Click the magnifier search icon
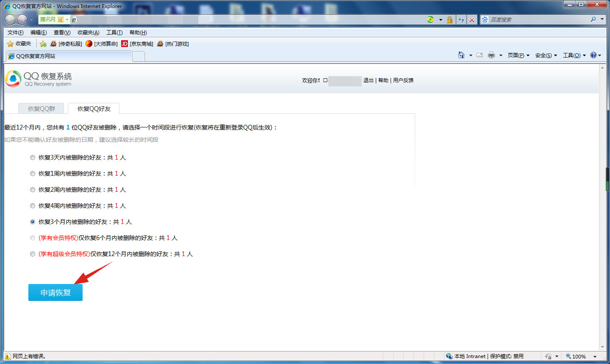Screen dimensions: 610x364 click(x=593, y=19)
